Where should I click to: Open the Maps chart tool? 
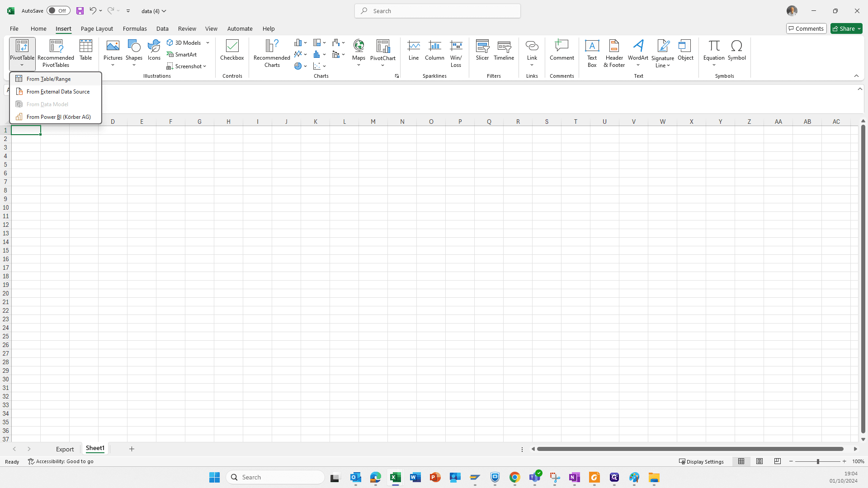point(359,53)
